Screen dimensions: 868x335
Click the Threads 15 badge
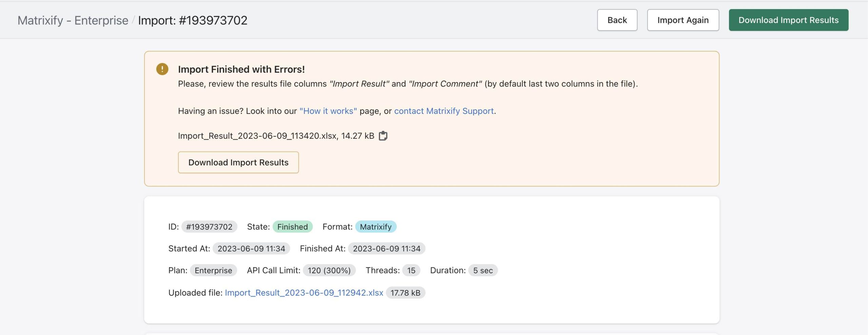coord(411,270)
